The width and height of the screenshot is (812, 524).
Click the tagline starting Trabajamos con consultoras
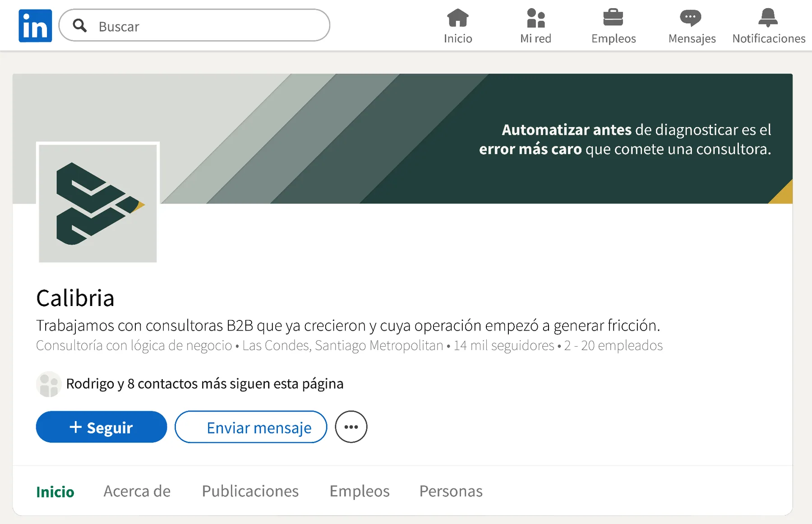[348, 325]
